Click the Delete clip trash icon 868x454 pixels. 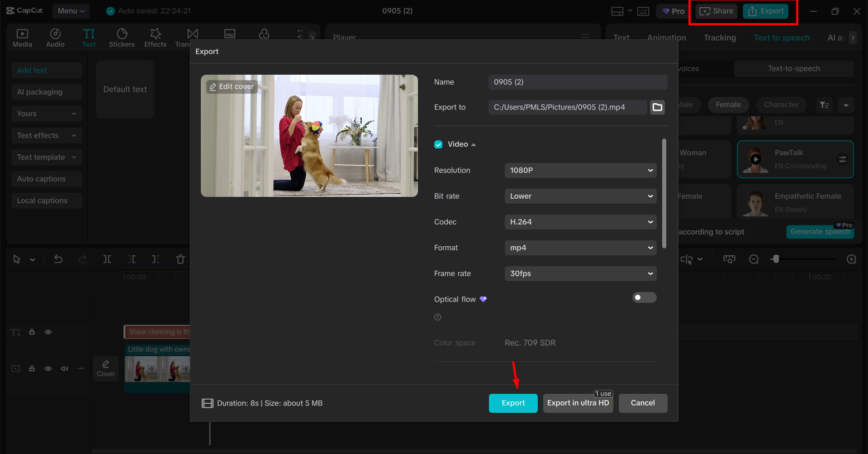click(x=180, y=259)
